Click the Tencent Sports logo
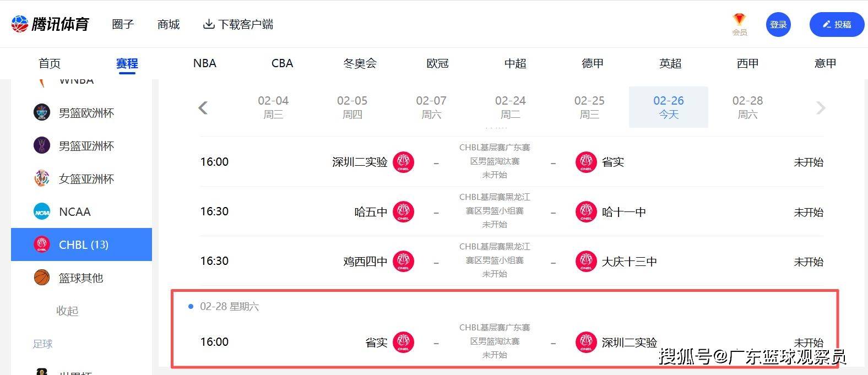 point(50,24)
